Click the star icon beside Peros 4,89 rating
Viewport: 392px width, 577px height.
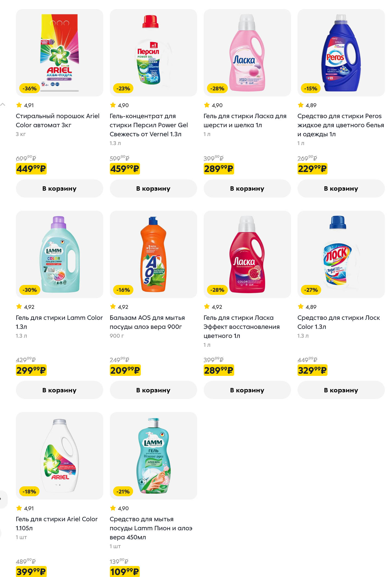click(x=301, y=105)
